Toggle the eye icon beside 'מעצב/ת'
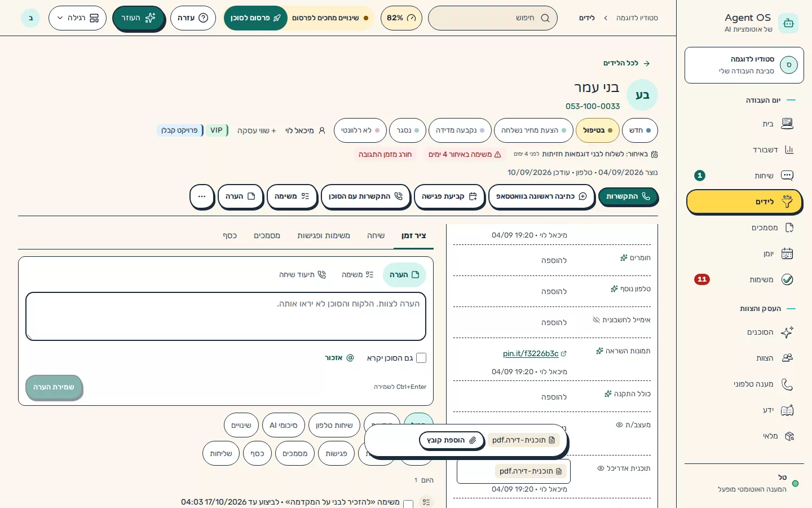The image size is (812, 508). (x=619, y=425)
